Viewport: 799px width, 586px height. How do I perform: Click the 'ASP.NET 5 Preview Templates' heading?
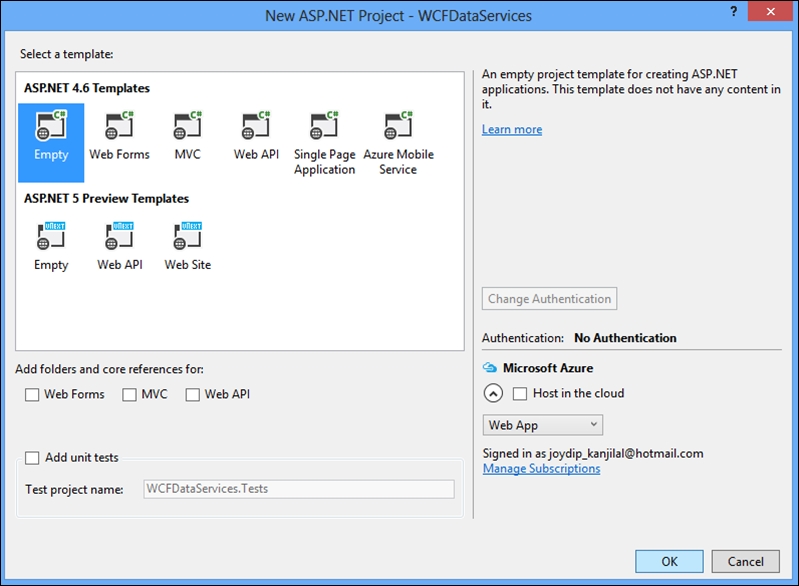(106, 198)
